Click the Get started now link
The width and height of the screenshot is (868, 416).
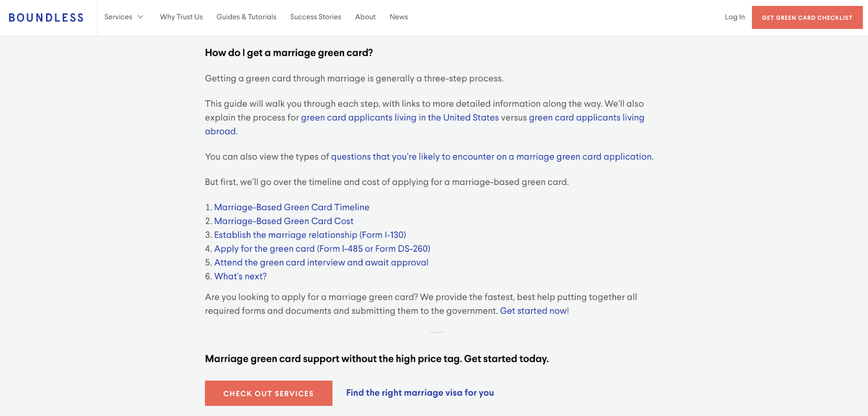pyautogui.click(x=533, y=310)
